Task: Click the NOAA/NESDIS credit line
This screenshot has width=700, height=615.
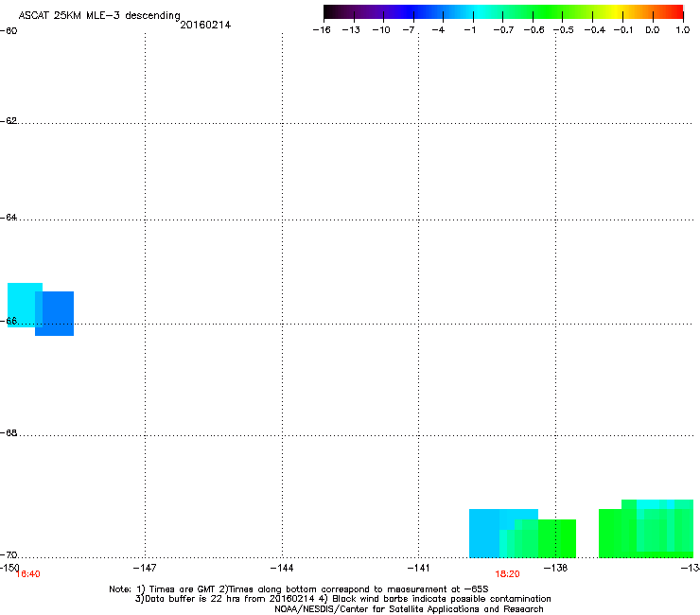Action: (x=409, y=609)
